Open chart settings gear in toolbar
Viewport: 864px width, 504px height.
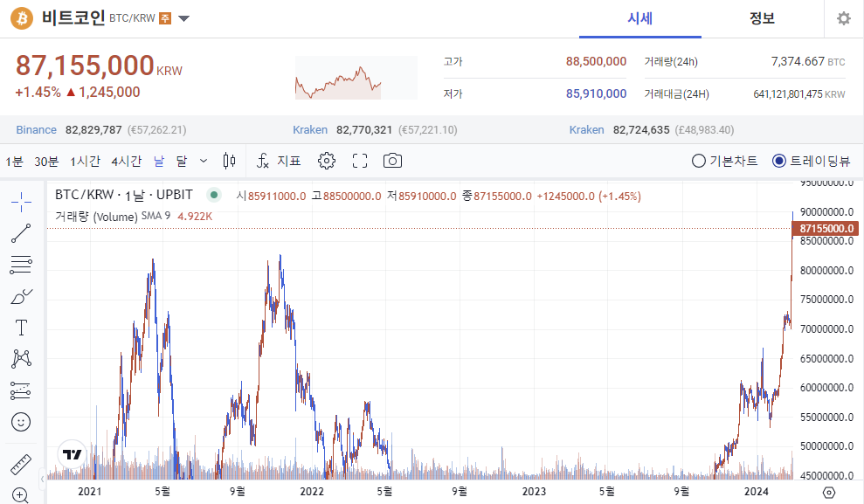click(327, 161)
